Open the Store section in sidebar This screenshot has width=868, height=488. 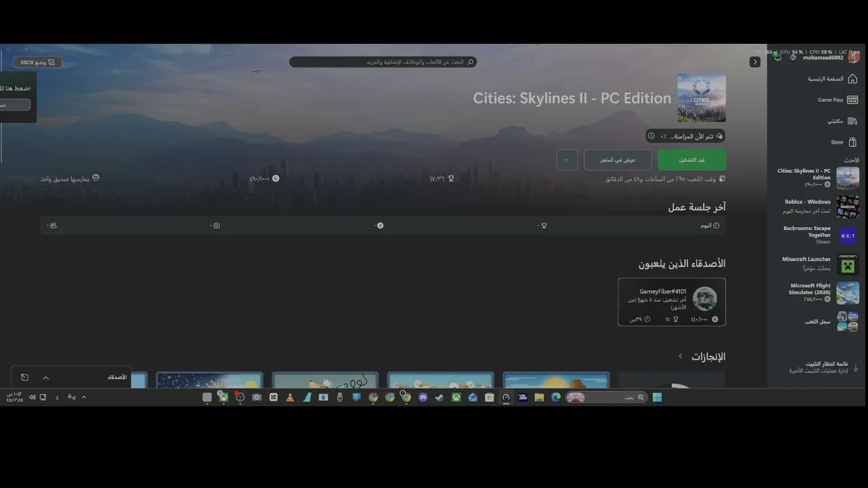(x=844, y=142)
